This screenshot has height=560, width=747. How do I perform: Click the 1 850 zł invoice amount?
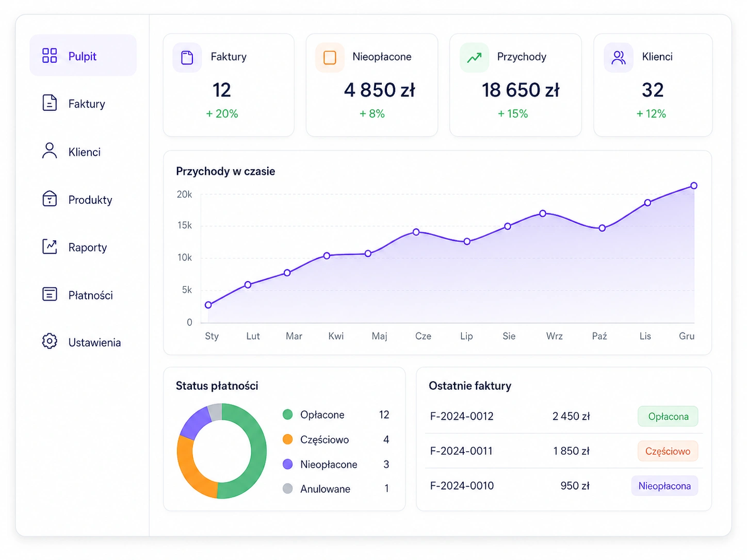coord(571,451)
